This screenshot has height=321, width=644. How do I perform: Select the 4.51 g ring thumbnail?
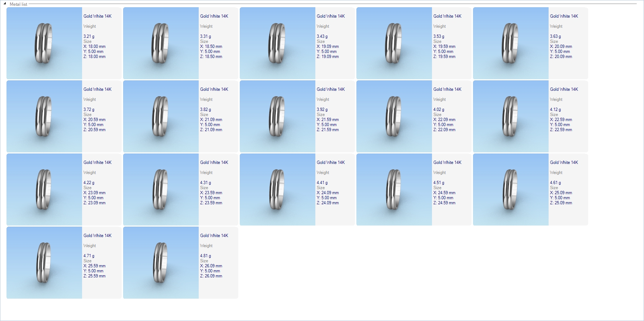[394, 190]
